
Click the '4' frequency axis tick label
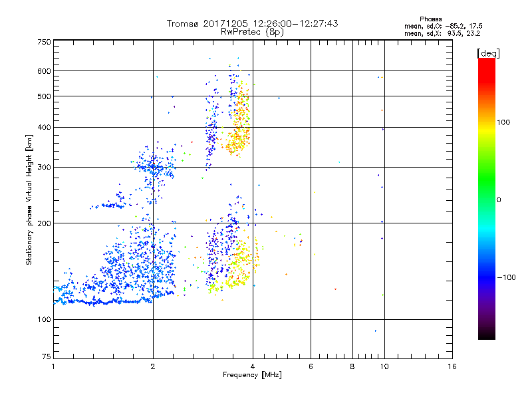pyautogui.click(x=253, y=366)
